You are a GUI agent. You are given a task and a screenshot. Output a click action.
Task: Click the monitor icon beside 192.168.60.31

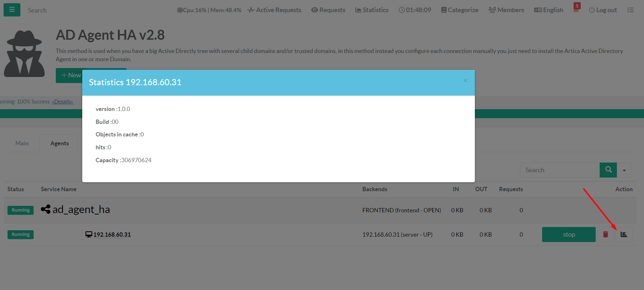[x=89, y=235]
